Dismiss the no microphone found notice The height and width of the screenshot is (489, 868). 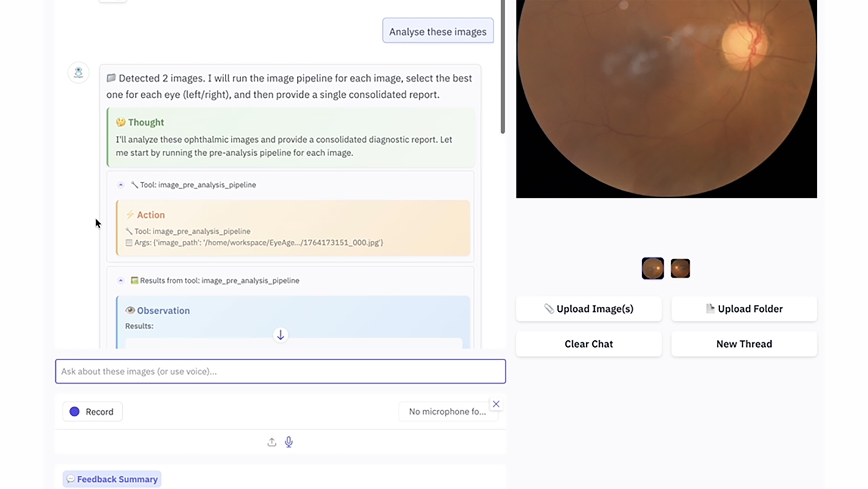pos(496,404)
